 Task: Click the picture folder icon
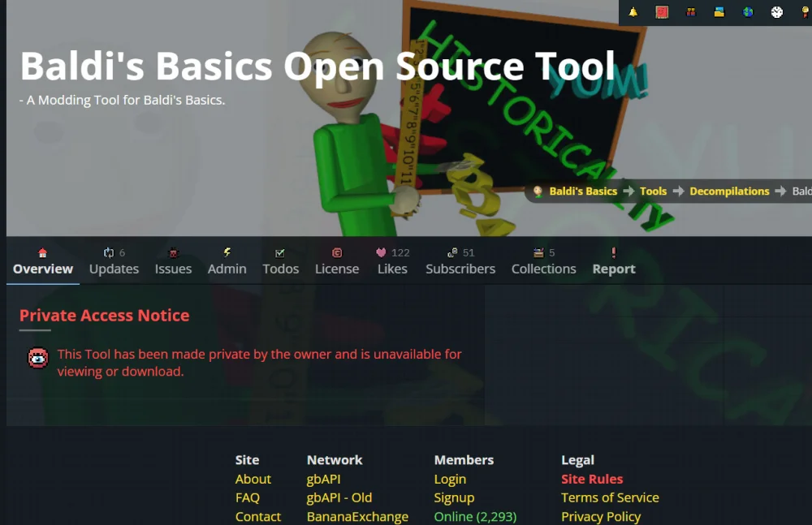coord(719,12)
